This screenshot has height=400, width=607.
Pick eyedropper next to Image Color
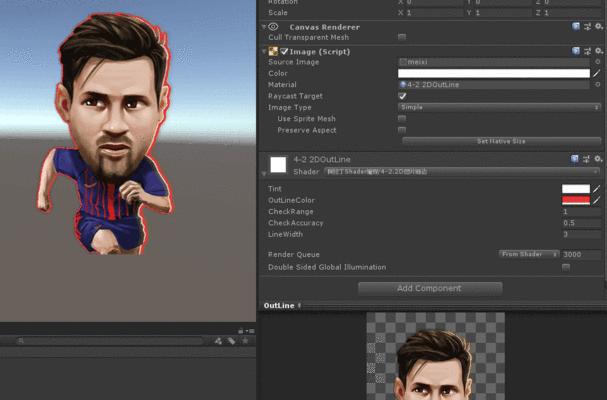pos(597,73)
